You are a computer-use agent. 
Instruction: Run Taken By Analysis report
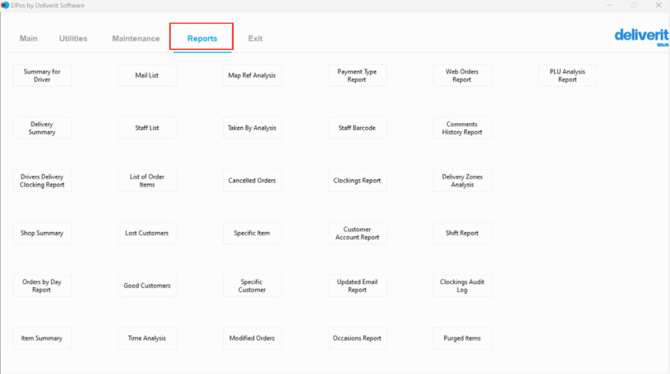[252, 128]
